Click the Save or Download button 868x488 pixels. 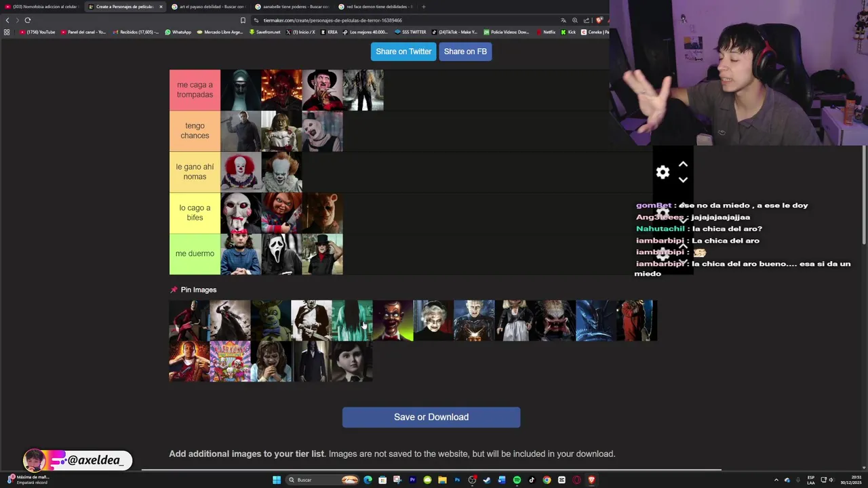[431, 417]
